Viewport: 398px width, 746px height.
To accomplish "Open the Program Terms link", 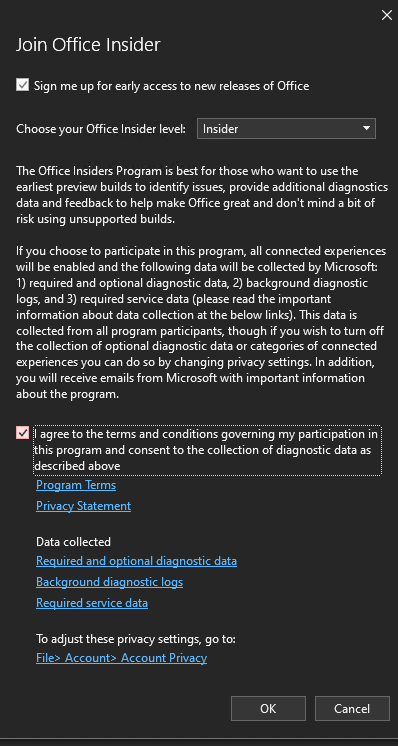I will point(76,485).
